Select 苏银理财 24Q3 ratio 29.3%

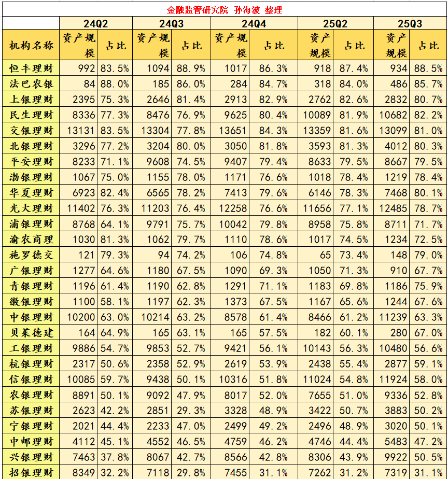(x=191, y=410)
